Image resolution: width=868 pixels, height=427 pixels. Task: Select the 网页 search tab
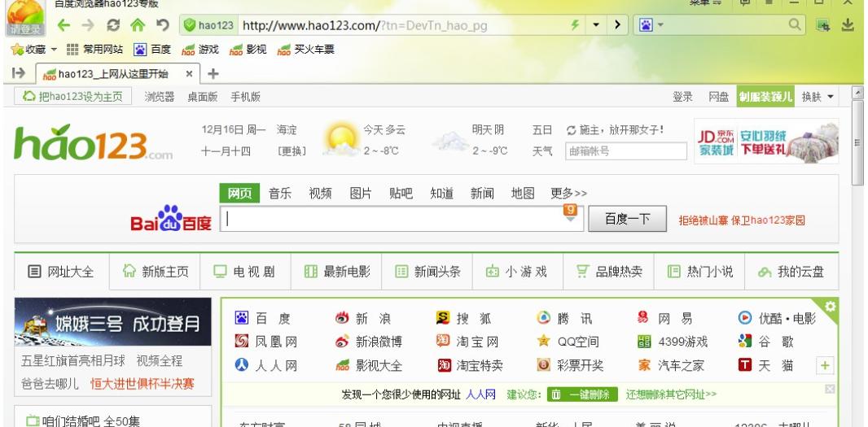[x=239, y=193]
